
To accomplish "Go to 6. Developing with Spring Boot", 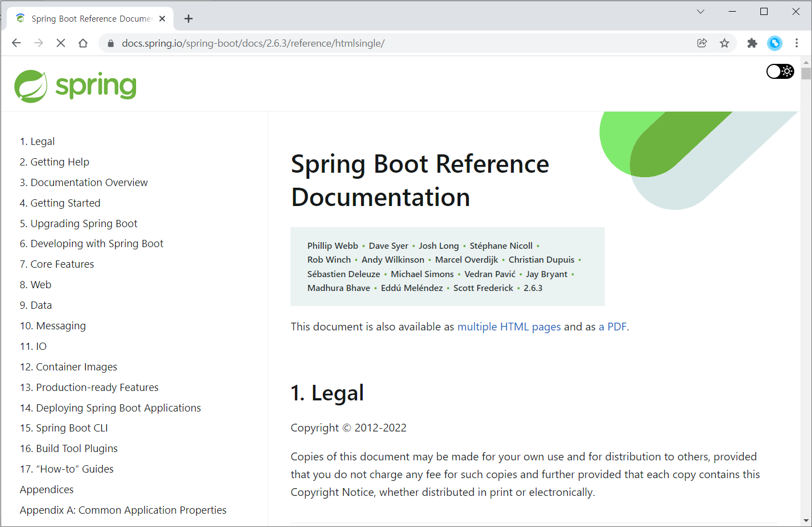I will [92, 244].
